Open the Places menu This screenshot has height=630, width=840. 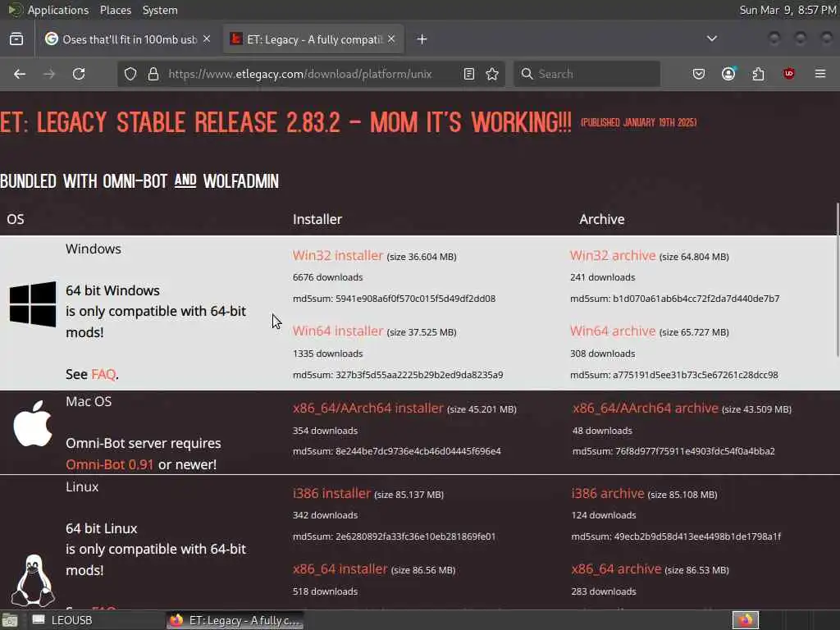[x=115, y=10]
